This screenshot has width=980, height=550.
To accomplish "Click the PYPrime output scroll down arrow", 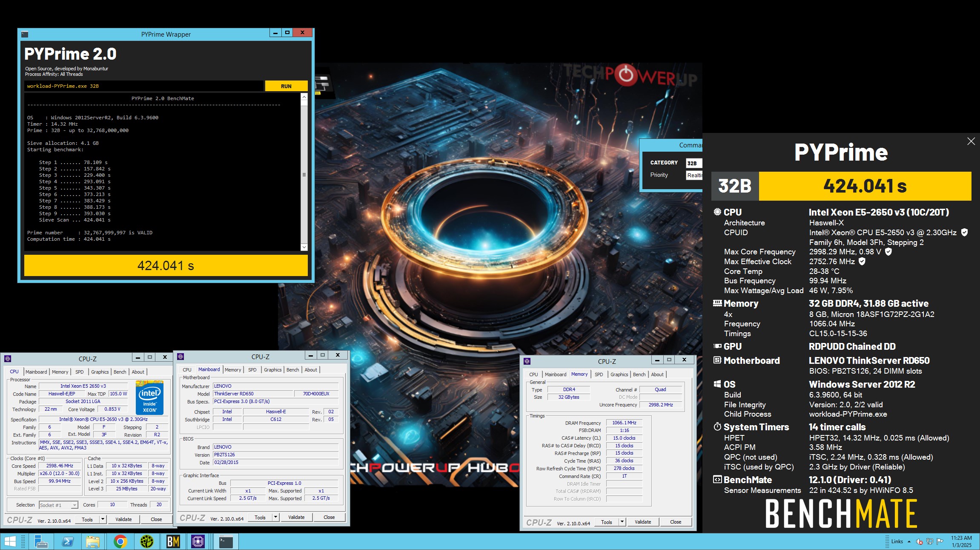I will (304, 247).
